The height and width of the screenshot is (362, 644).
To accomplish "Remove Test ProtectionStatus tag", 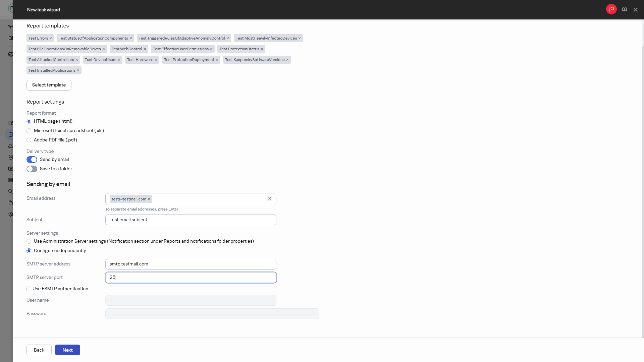I will pyautogui.click(x=262, y=49).
